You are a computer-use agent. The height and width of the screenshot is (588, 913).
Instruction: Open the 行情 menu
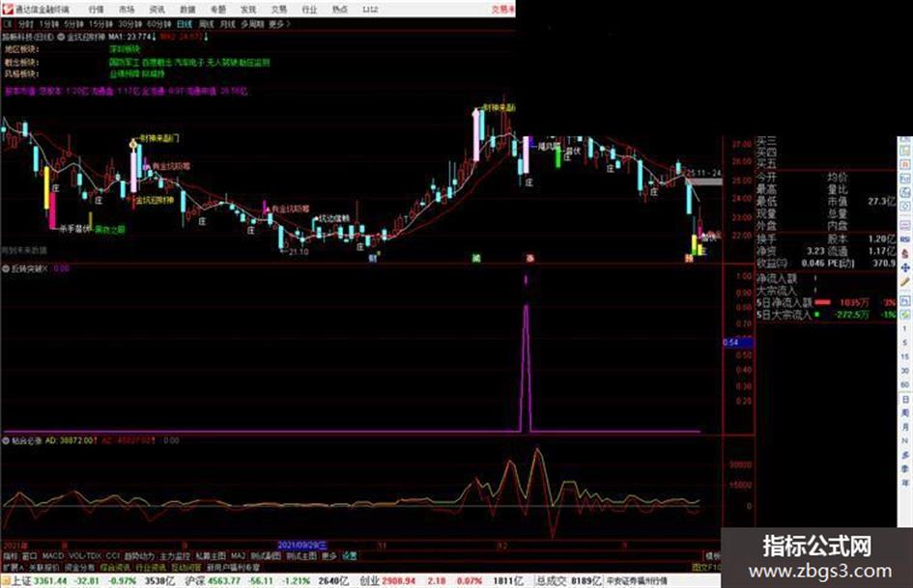[x=96, y=10]
